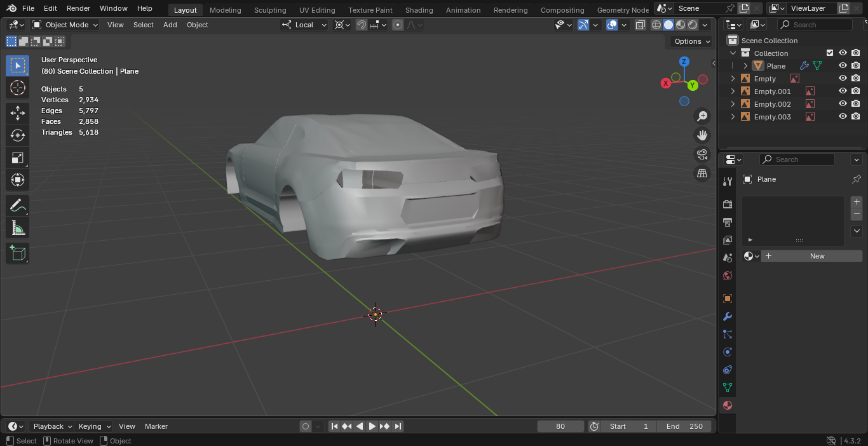Toggle snapping magnet

coord(361,25)
